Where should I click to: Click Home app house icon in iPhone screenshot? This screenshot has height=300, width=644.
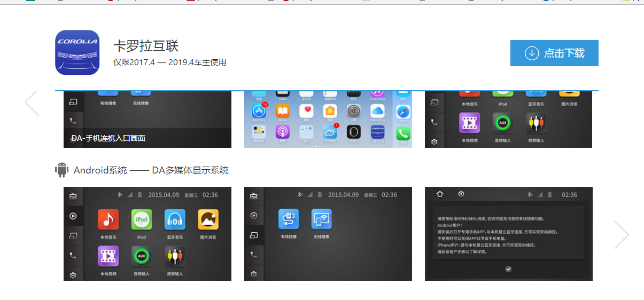330,111
